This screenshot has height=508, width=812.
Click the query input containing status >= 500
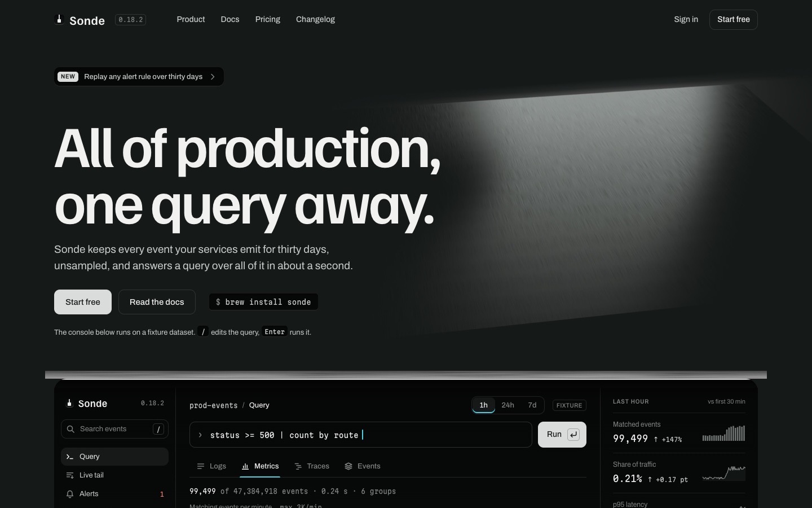tap(361, 435)
